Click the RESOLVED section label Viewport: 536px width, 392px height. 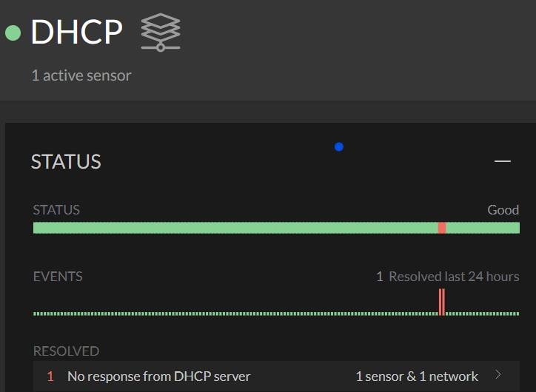tap(66, 351)
